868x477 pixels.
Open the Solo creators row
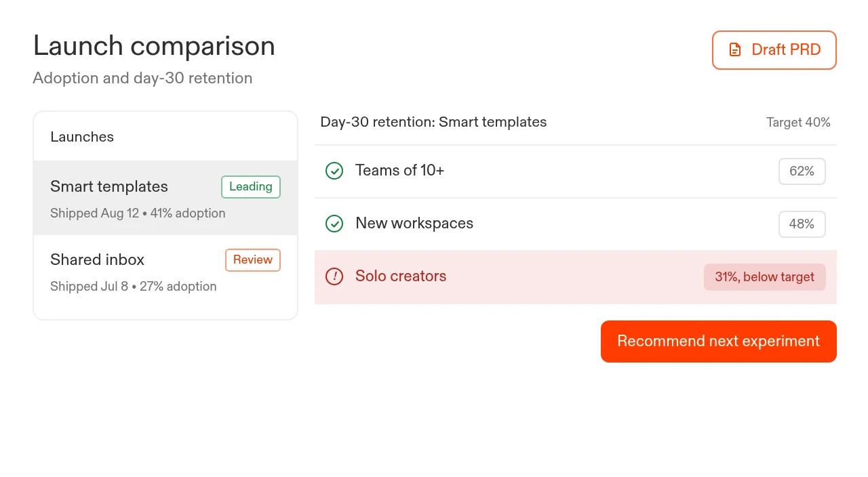coord(576,277)
